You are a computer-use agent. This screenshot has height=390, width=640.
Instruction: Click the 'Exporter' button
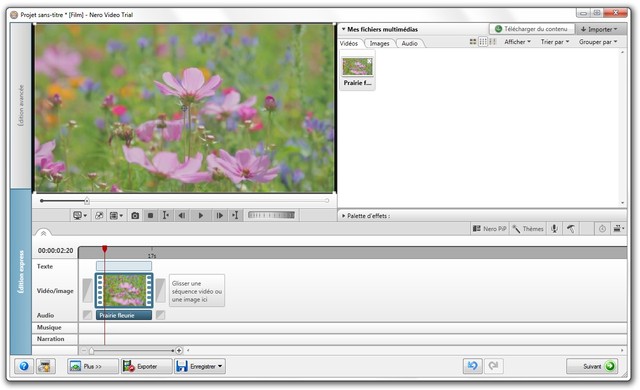click(146, 366)
